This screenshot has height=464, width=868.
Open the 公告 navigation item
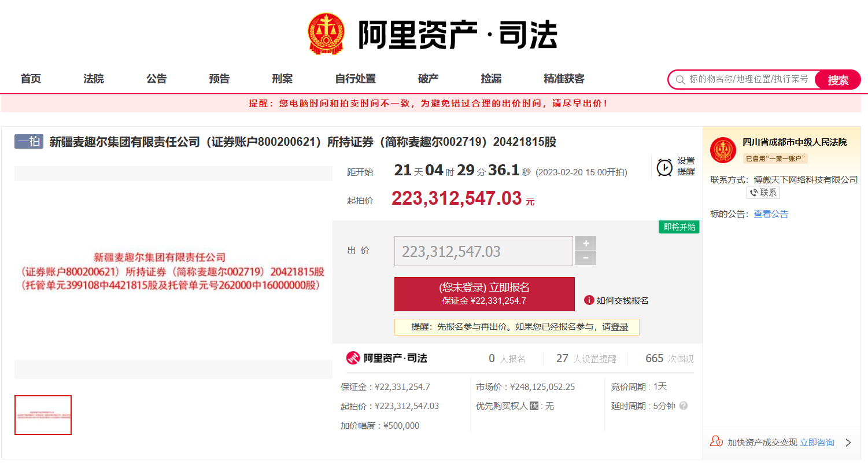pyautogui.click(x=157, y=79)
